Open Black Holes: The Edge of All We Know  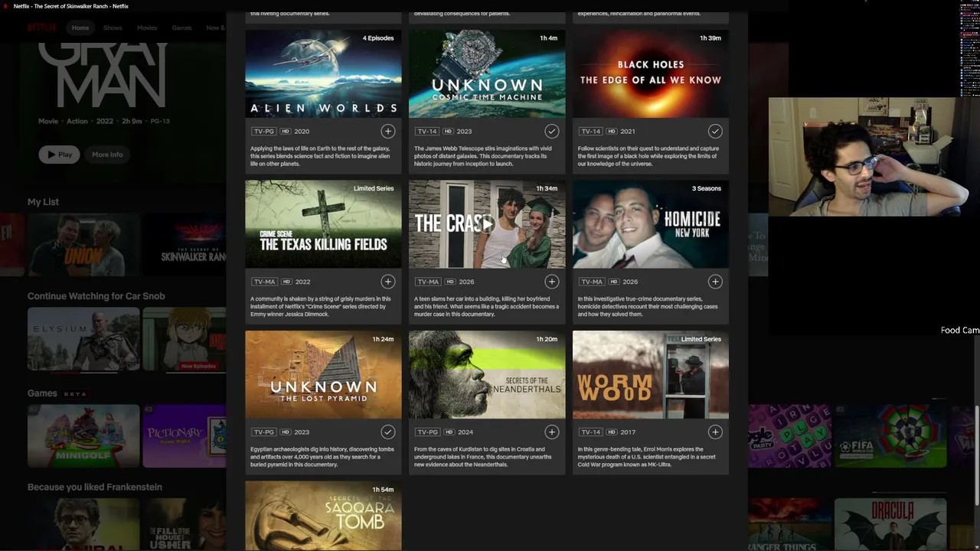(x=651, y=73)
